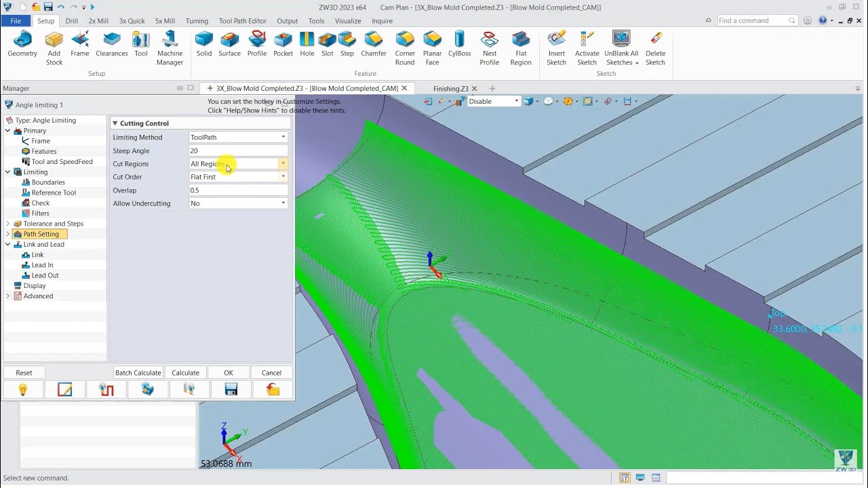This screenshot has width=868, height=488.
Task: Select the Frame tool in the ribbon
Action: (80, 44)
